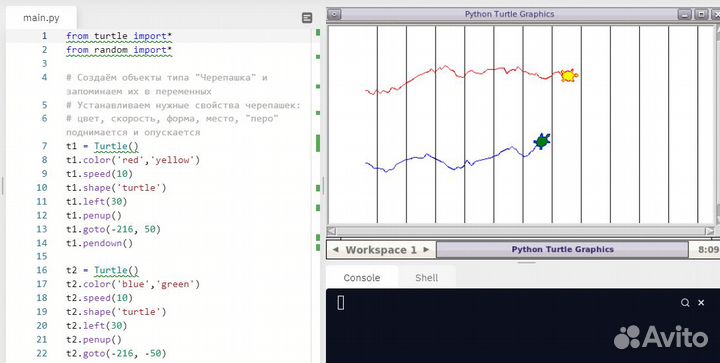
Task: Click the line t1.color('red','yellow')
Action: 133,160
